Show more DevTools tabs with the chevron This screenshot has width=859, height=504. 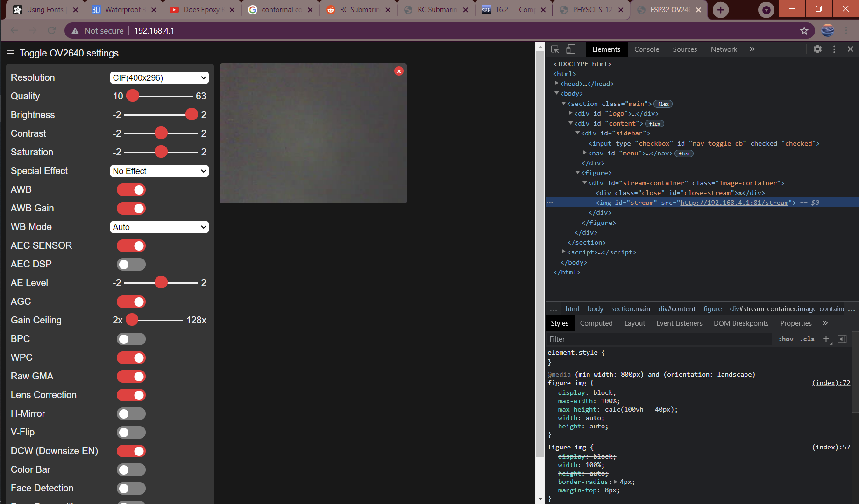point(752,49)
